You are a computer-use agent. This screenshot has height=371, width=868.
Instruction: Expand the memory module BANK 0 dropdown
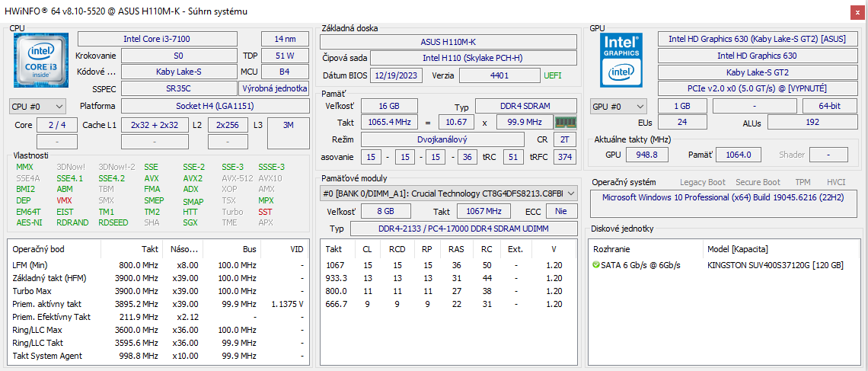571,193
